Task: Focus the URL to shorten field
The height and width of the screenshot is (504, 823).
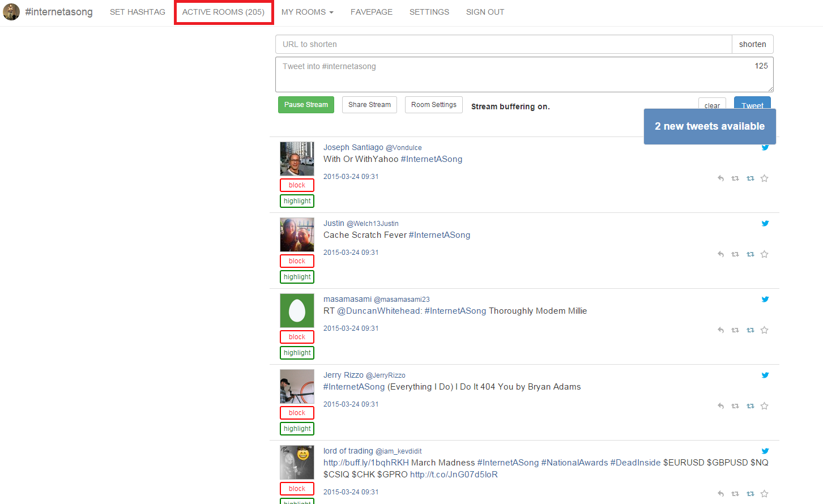Action: 504,44
